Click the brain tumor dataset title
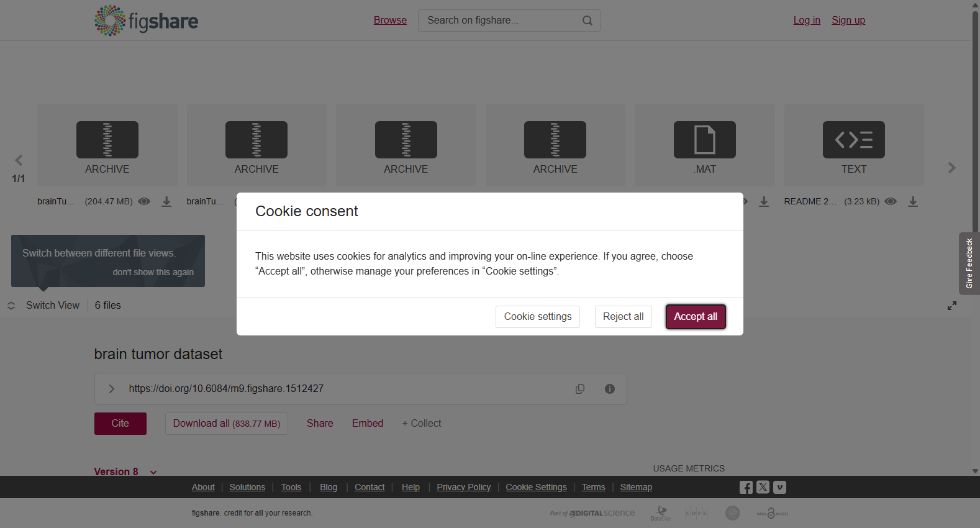Screen dimensions: 980x528 pyautogui.click(x=158, y=354)
